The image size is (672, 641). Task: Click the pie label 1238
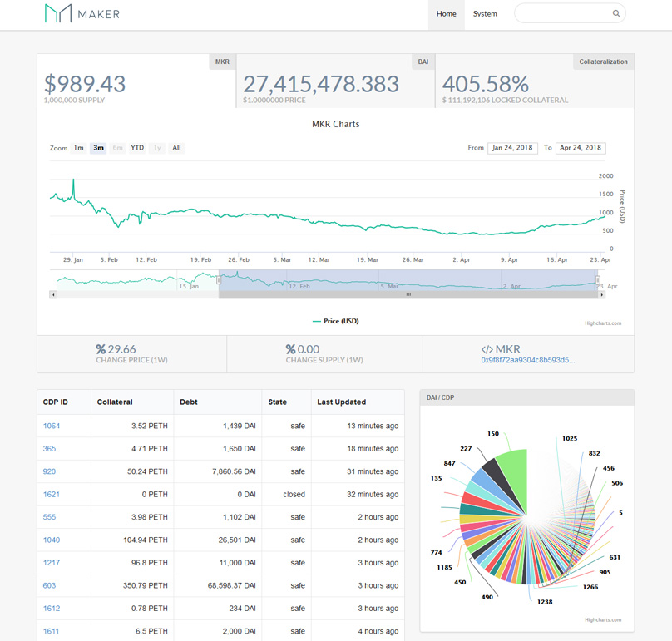[x=545, y=602]
